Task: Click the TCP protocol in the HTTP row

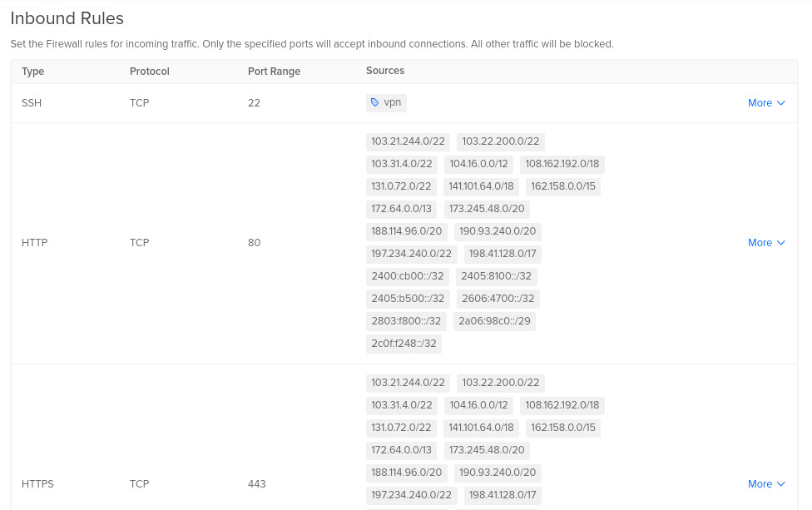Action: click(x=139, y=243)
